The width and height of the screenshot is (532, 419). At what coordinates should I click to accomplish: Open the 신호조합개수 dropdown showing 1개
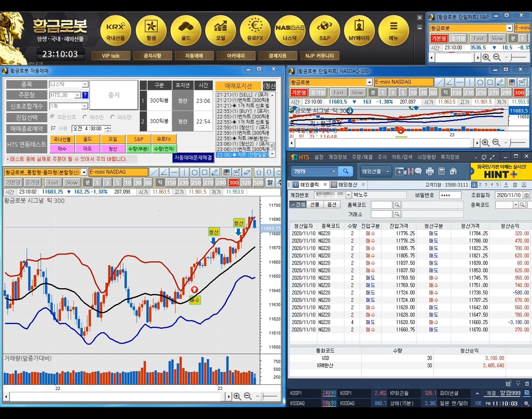pos(85,106)
